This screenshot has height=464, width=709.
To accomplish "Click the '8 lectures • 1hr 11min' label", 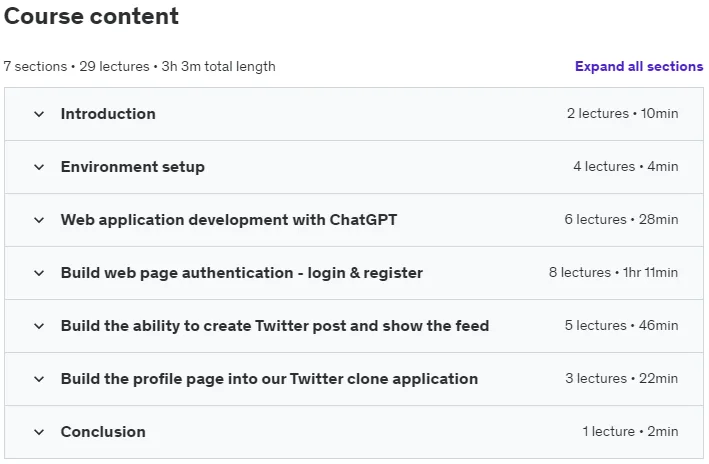I will (x=613, y=272).
